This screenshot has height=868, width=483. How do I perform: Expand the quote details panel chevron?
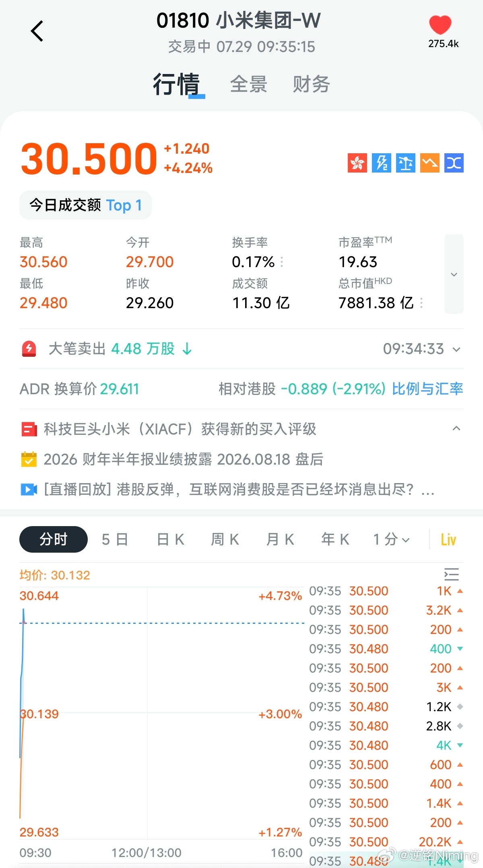pyautogui.click(x=454, y=274)
